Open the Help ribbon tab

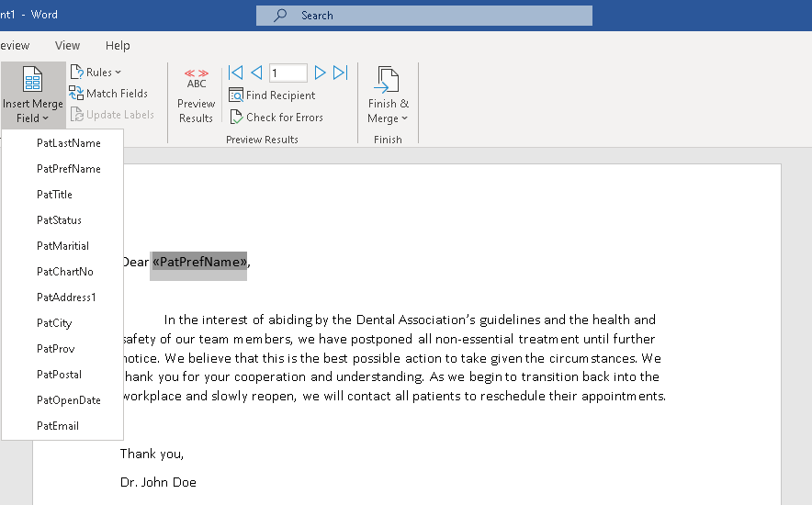pos(118,46)
